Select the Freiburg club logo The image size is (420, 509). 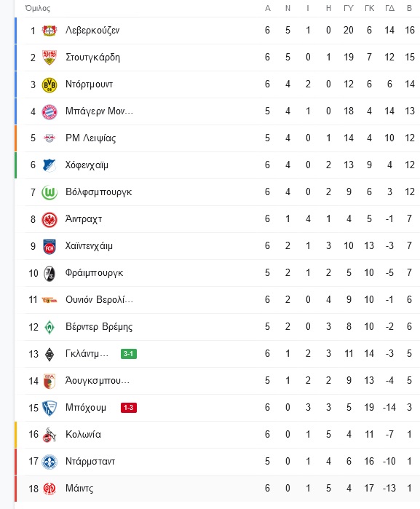pos(49,273)
